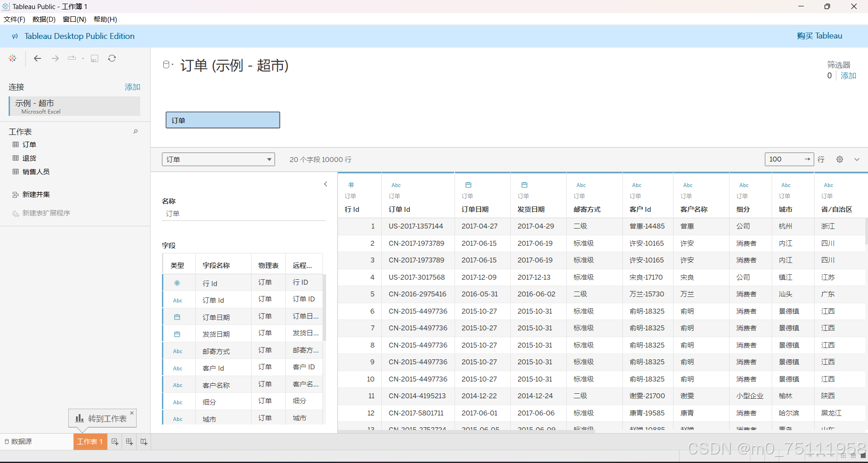This screenshot has width=868, height=463.
Task: Click the cell US-2017-1357144
Action: (416, 226)
